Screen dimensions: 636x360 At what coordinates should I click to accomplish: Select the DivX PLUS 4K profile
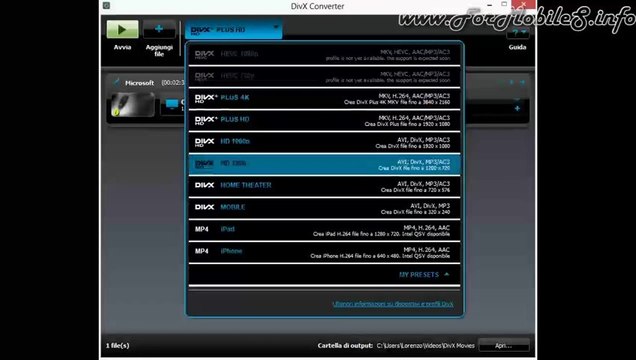[x=324, y=99]
